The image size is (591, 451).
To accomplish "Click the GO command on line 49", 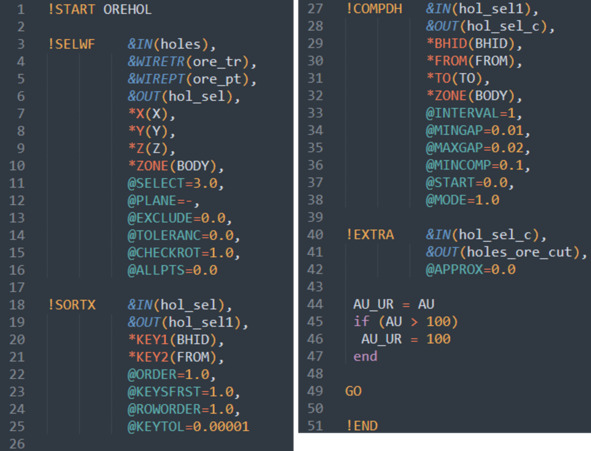I will tap(353, 391).
